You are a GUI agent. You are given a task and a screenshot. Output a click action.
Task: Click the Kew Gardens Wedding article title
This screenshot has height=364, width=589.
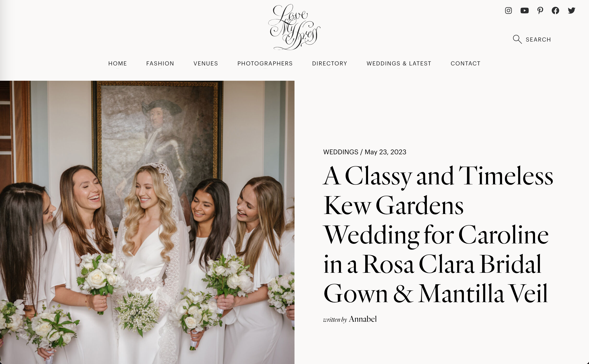(438, 235)
